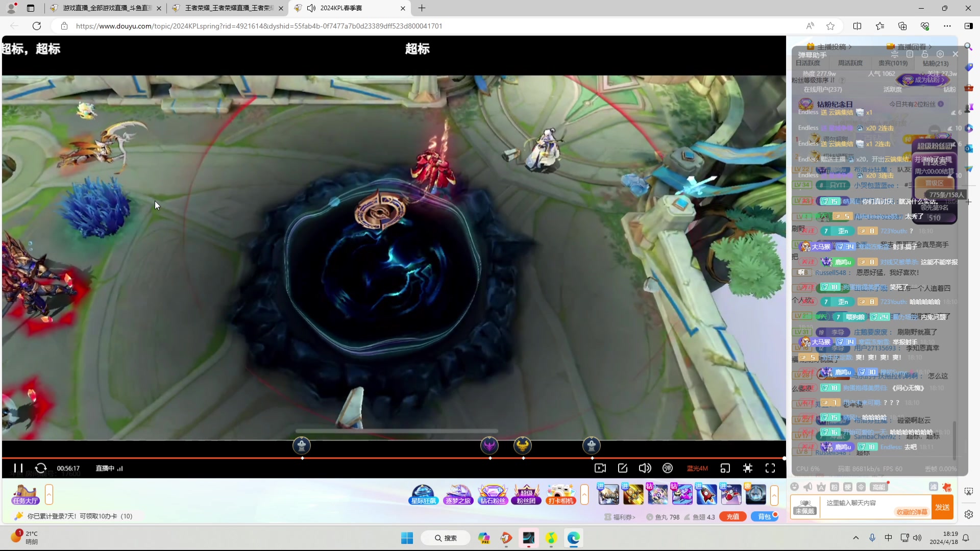The height and width of the screenshot is (551, 980).
Task: Send the chat message with 发送
Action: pyautogui.click(x=942, y=507)
